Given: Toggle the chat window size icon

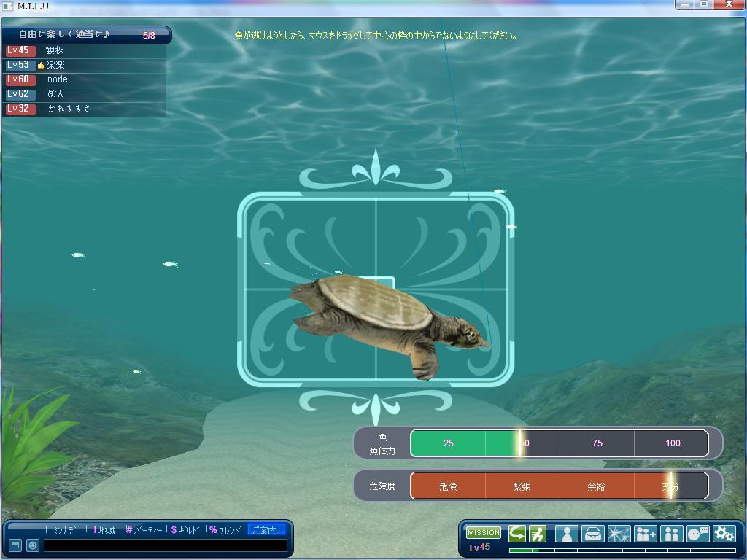Looking at the screenshot, I should tap(15, 545).
